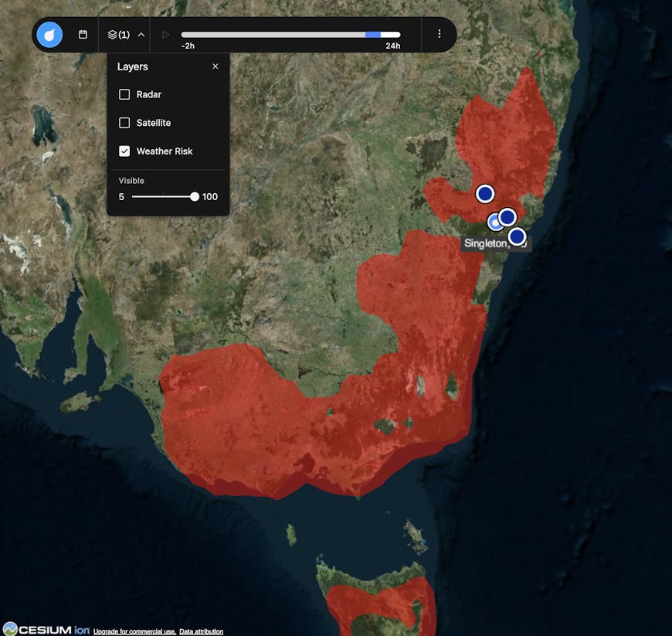Screen dimensions: 672x636
Task: Open the three-dot more options menu
Action: (x=439, y=35)
